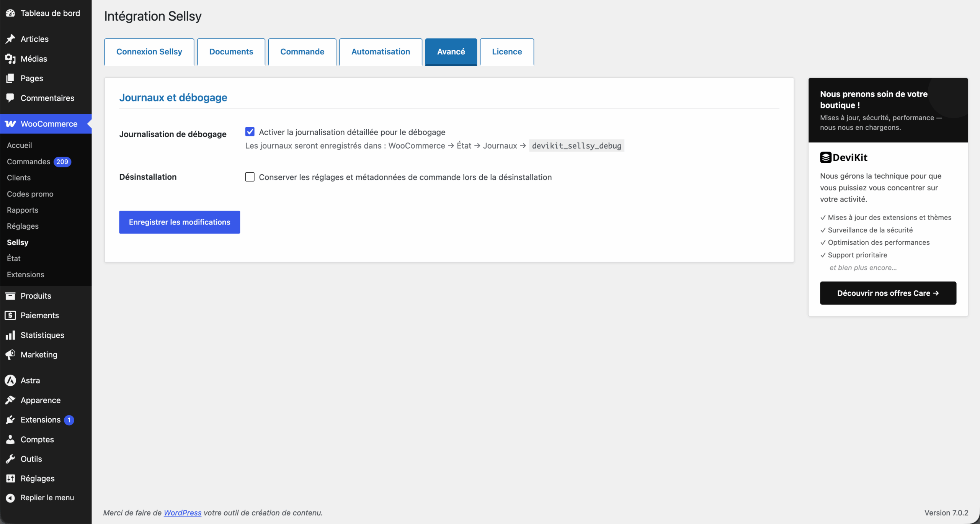This screenshot has height=524, width=980.
Task: Click the Médias media icon
Action: click(x=10, y=59)
